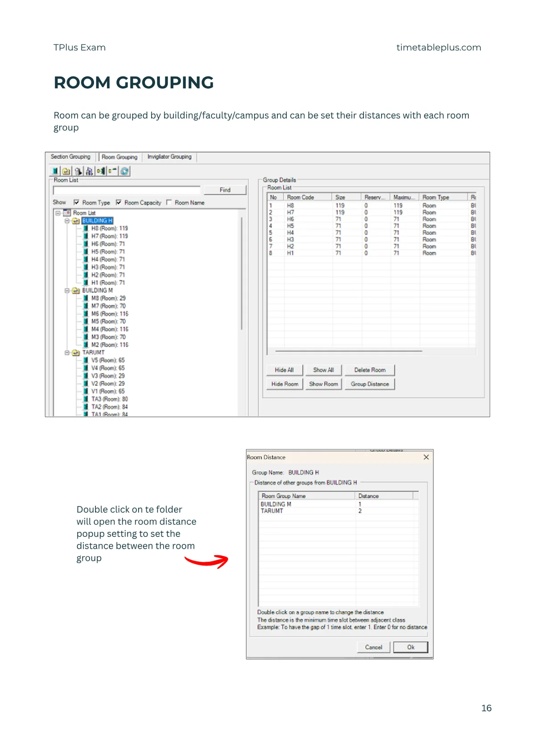
Task: Click the door icon next to M8 (Room): 29
Action: click(x=86, y=298)
